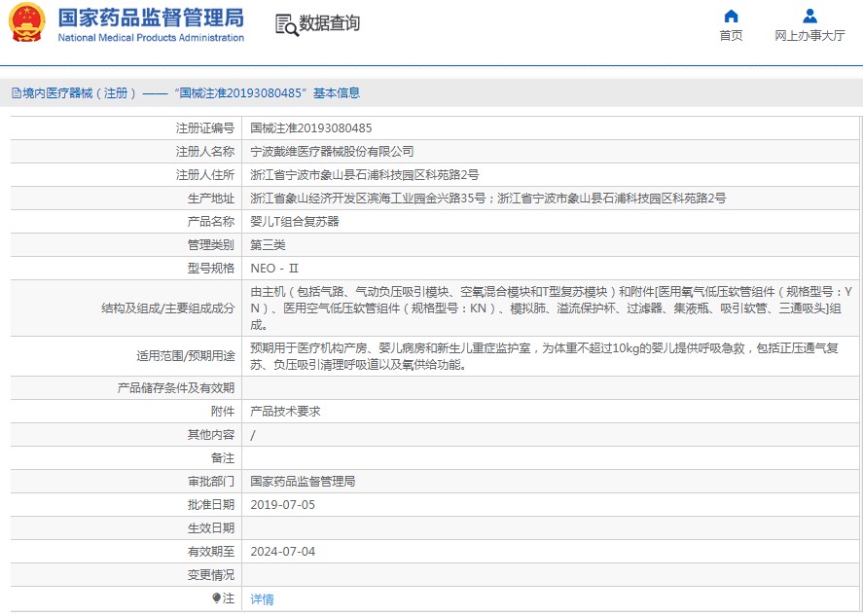Click the 注册证编号 row label
Viewport: 863px width, 616px height.
205,128
